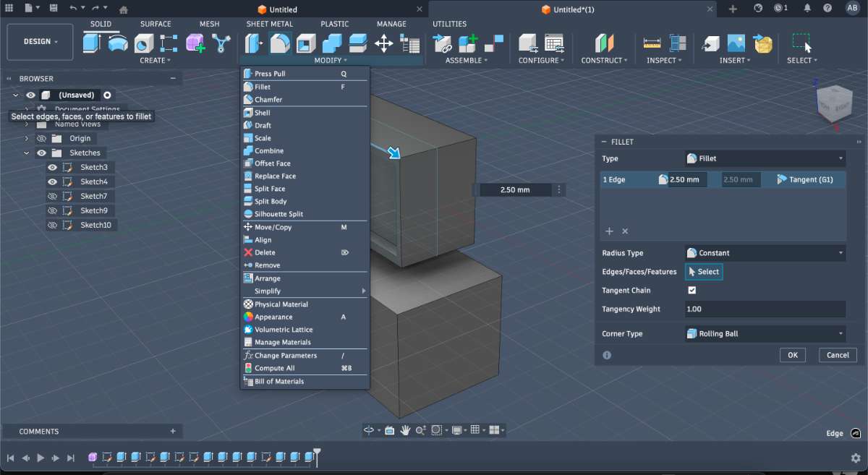Expand the Origin folder in browser

pos(27,138)
